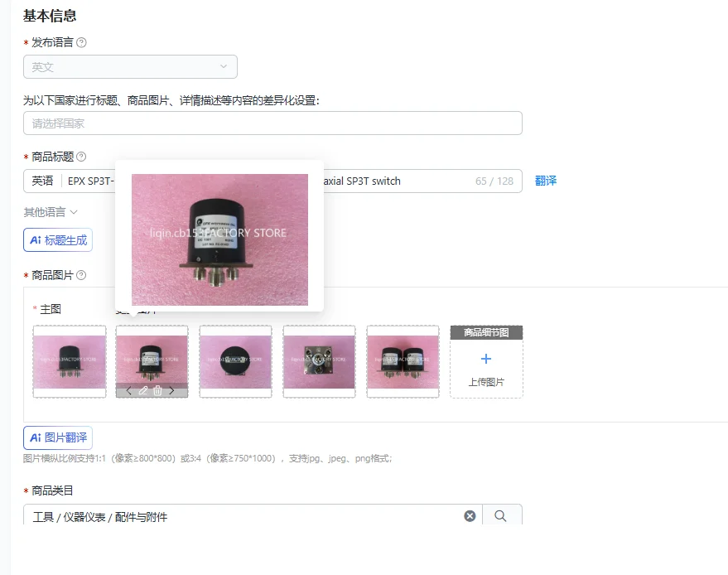Image resolution: width=728 pixels, height=575 pixels.
Task: Click the 基本信息 section heading
Action: point(50,16)
